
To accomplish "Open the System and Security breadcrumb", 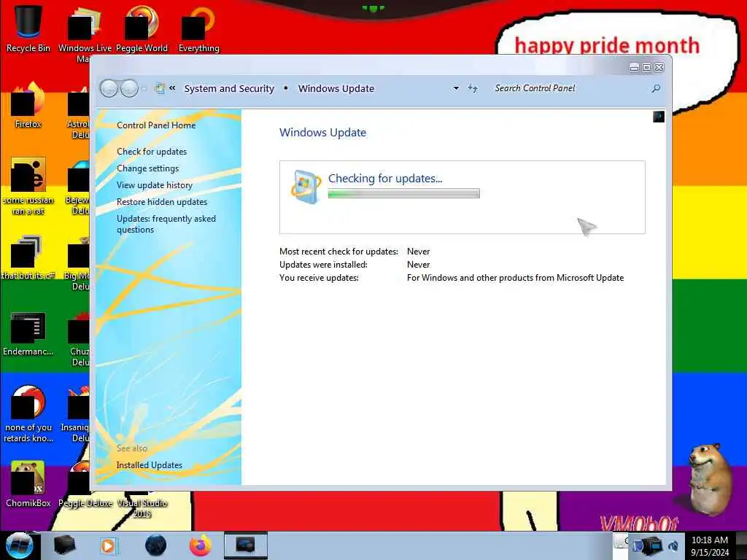I will click(x=229, y=88).
